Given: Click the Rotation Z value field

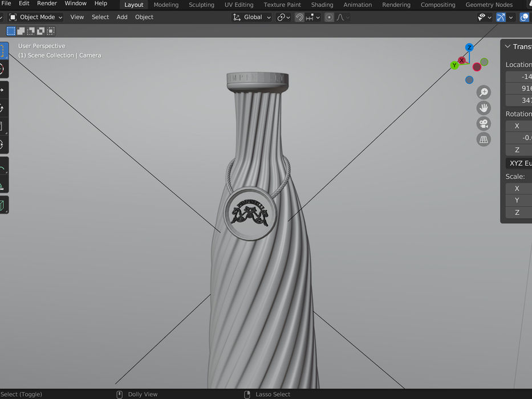Looking at the screenshot, I should pyautogui.click(x=519, y=149).
